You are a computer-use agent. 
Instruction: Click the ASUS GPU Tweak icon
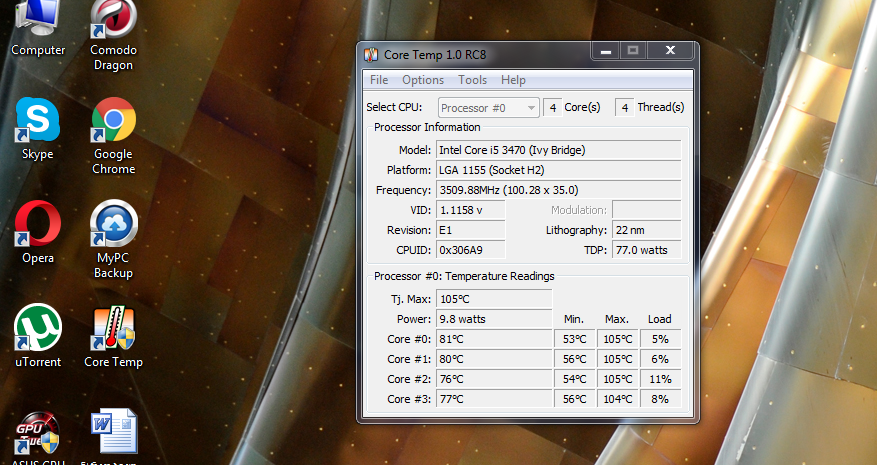click(37, 435)
